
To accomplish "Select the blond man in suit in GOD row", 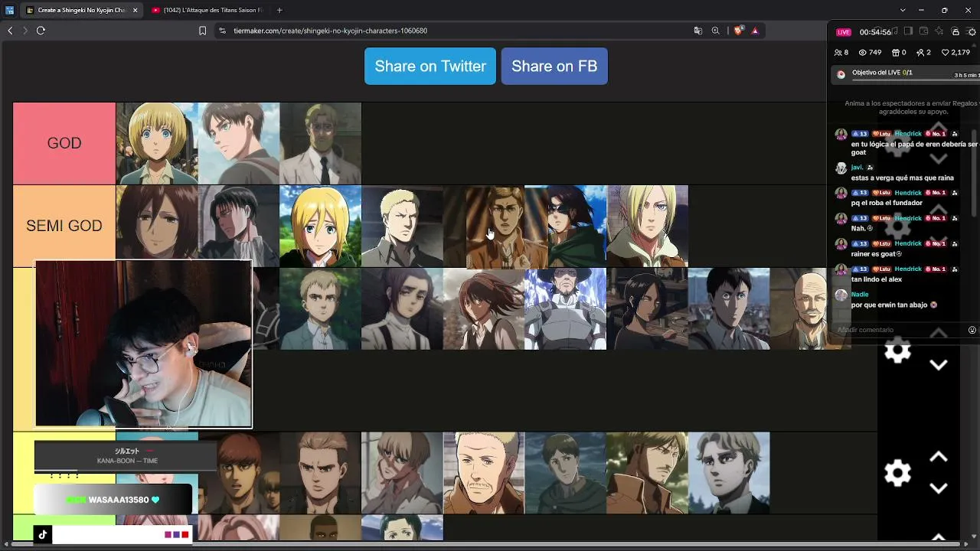I will tap(321, 143).
